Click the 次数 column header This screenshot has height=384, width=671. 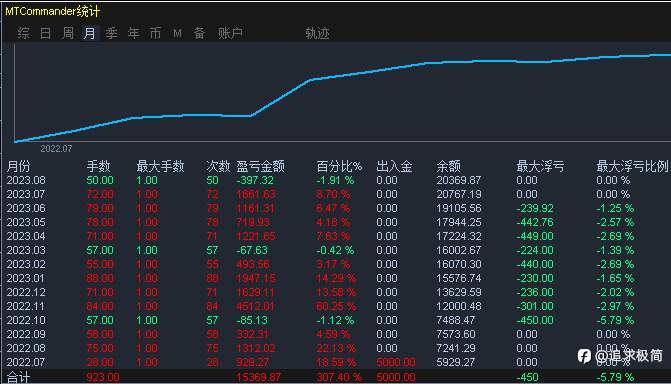pyautogui.click(x=218, y=166)
